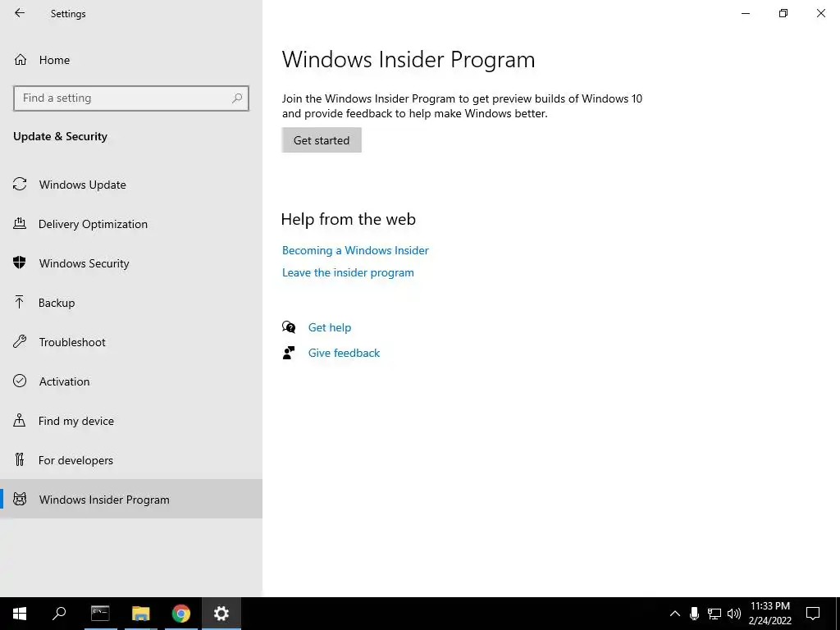Image resolution: width=840 pixels, height=630 pixels.
Task: Select Delivery Optimization in sidebar
Action: 131,224
